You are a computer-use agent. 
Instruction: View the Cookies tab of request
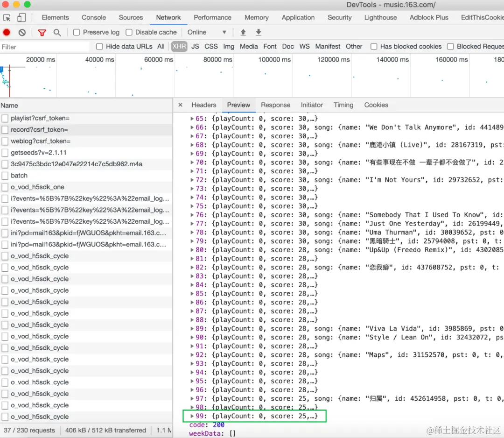[376, 105]
